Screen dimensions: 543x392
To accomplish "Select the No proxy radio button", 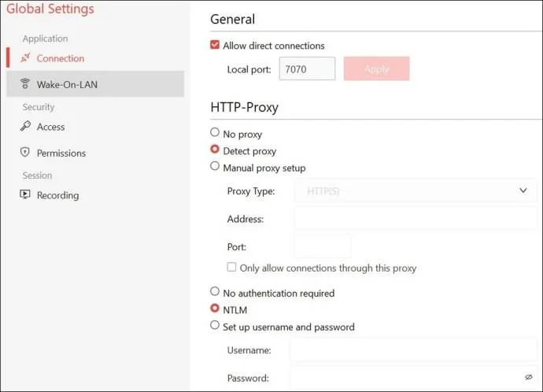I will pyautogui.click(x=215, y=132).
